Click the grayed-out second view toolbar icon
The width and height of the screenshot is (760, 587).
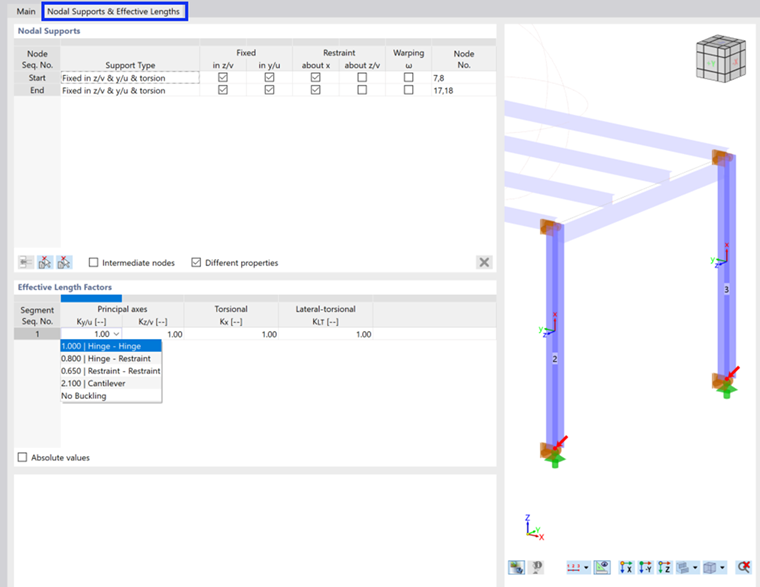coord(537,567)
